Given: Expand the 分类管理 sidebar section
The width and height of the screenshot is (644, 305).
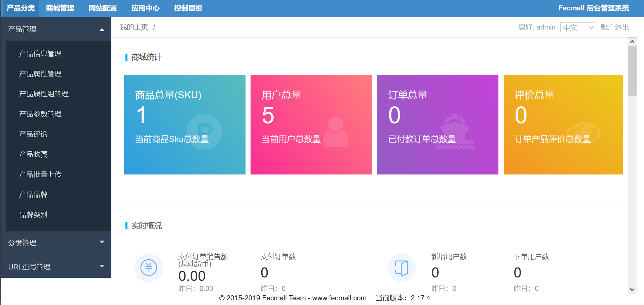Looking at the screenshot, I should 56,243.
